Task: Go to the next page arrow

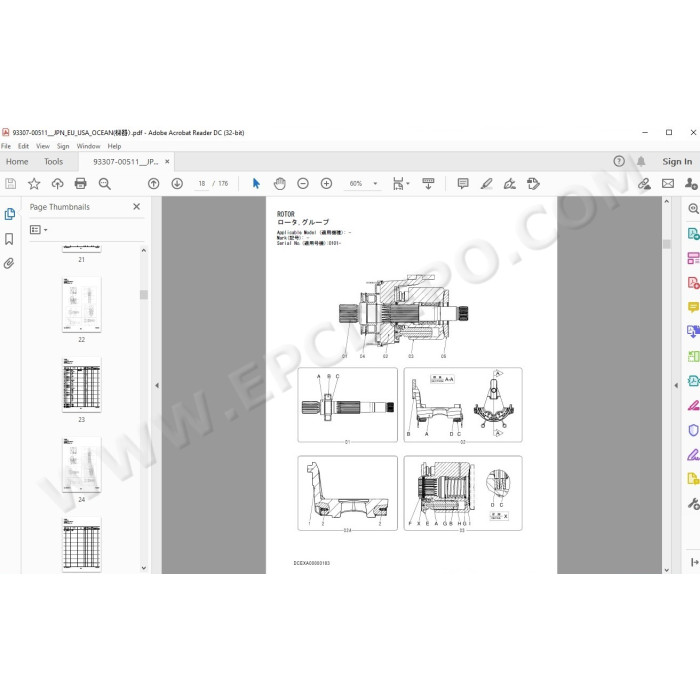Action: (177, 183)
